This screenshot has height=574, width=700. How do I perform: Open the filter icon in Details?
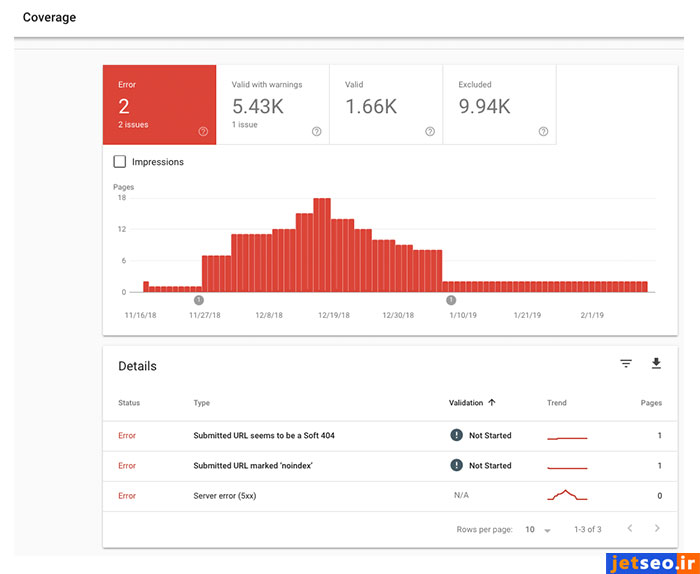pyautogui.click(x=626, y=364)
